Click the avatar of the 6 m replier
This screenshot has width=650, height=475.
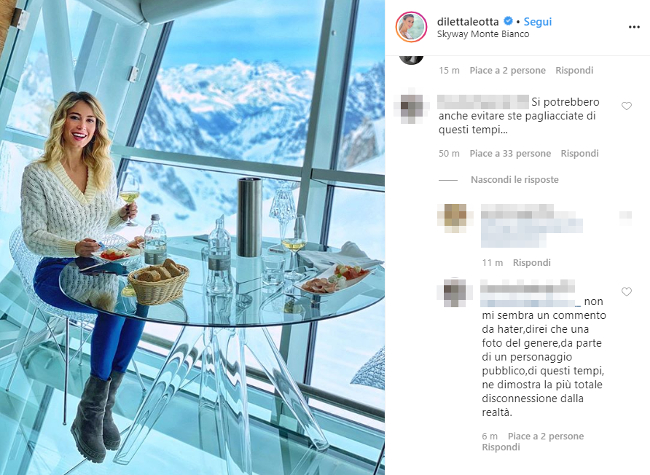455,292
